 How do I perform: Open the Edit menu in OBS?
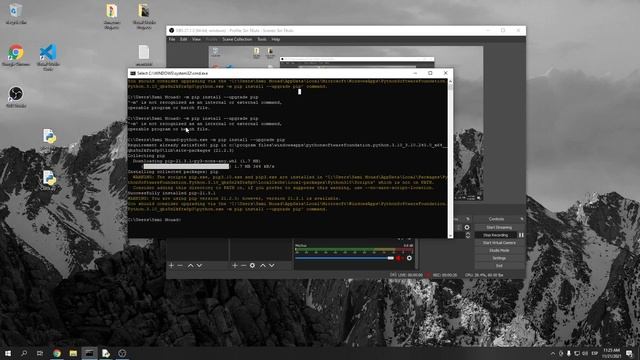(x=183, y=39)
